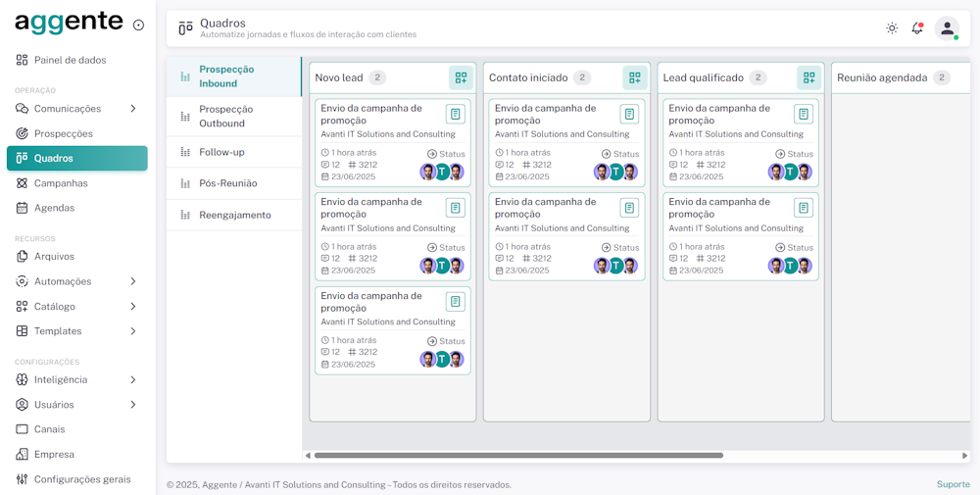980x495 pixels.
Task: Click the Novo lead count badge
Action: (377, 77)
